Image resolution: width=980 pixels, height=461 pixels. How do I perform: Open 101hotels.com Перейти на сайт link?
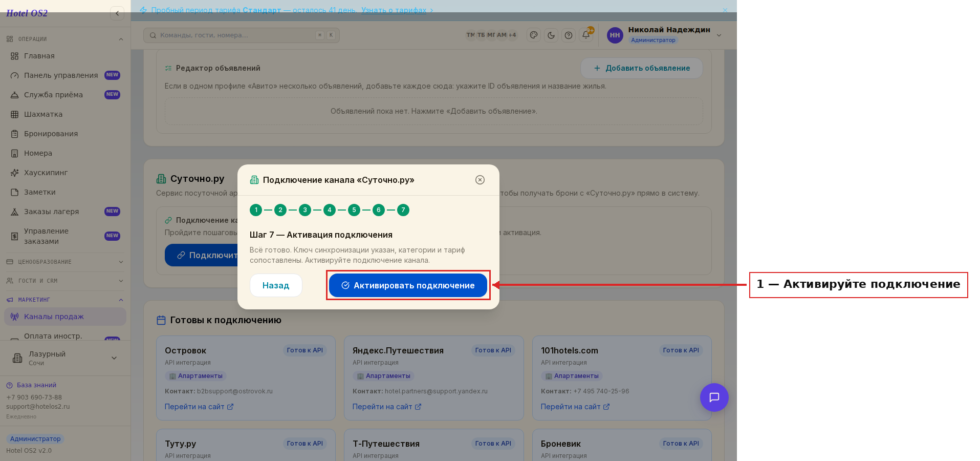click(575, 407)
